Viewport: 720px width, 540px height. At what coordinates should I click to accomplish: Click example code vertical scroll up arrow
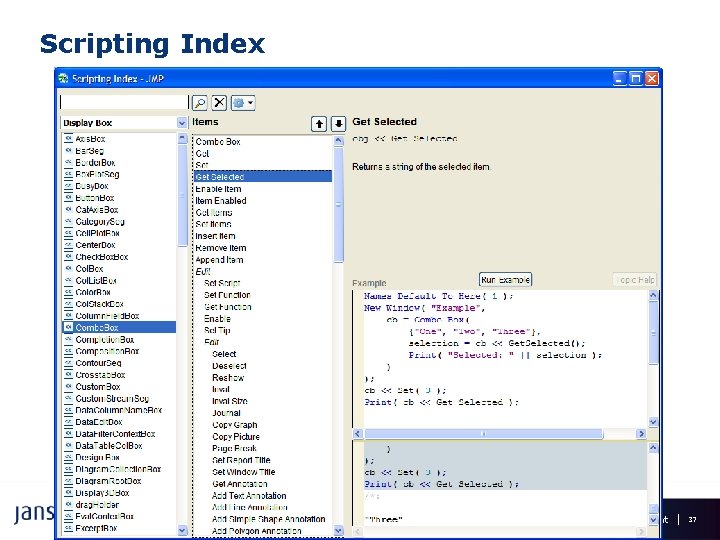[653, 296]
